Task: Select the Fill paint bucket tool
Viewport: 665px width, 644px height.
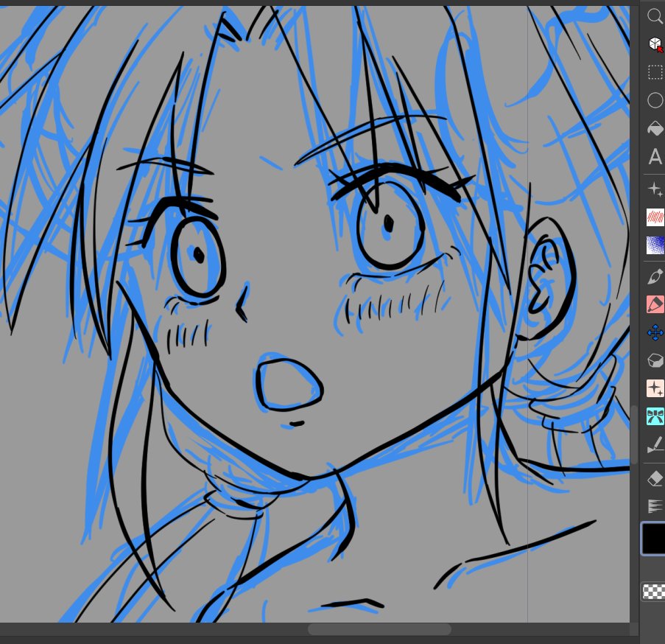Action: point(655,128)
